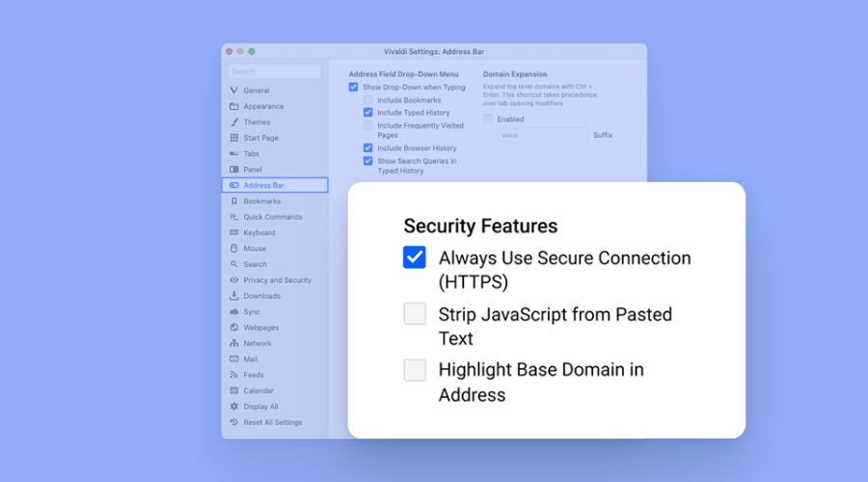
Task: Click the Downloads arrow icon
Action: coord(234,296)
